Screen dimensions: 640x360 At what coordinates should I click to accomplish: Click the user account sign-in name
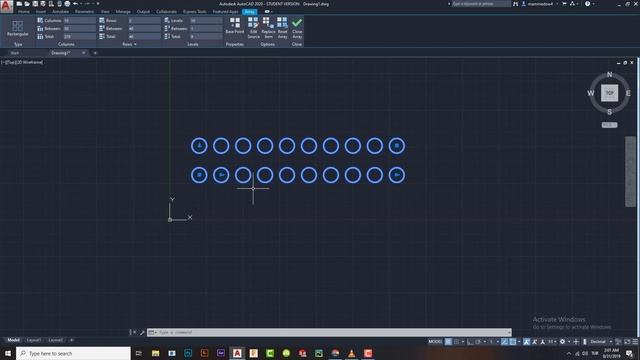tap(540, 4)
